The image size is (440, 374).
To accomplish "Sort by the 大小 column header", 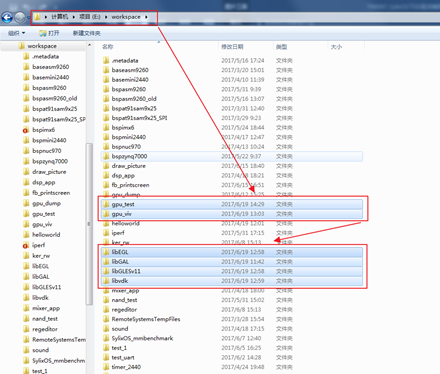I will tap(336, 47).
